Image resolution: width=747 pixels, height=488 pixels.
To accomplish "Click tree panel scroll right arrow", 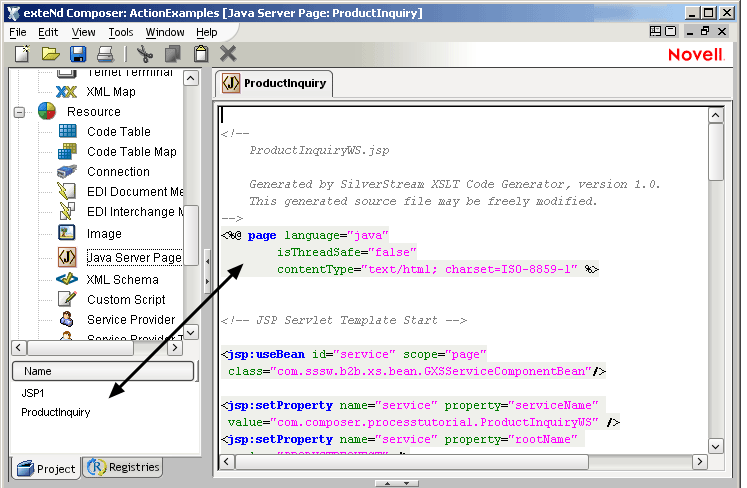I will pyautogui.click(x=175, y=347).
